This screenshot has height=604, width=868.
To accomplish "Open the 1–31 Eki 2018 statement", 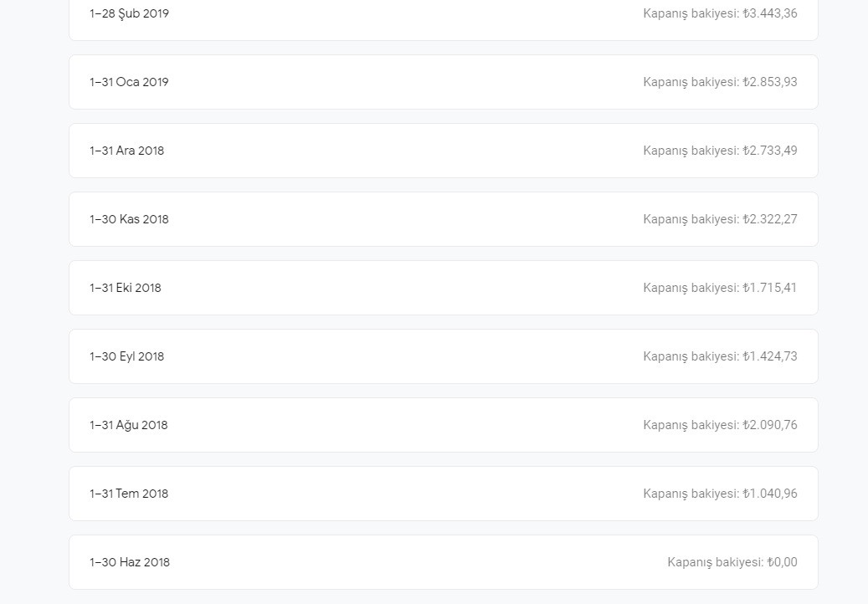I will 443,288.
